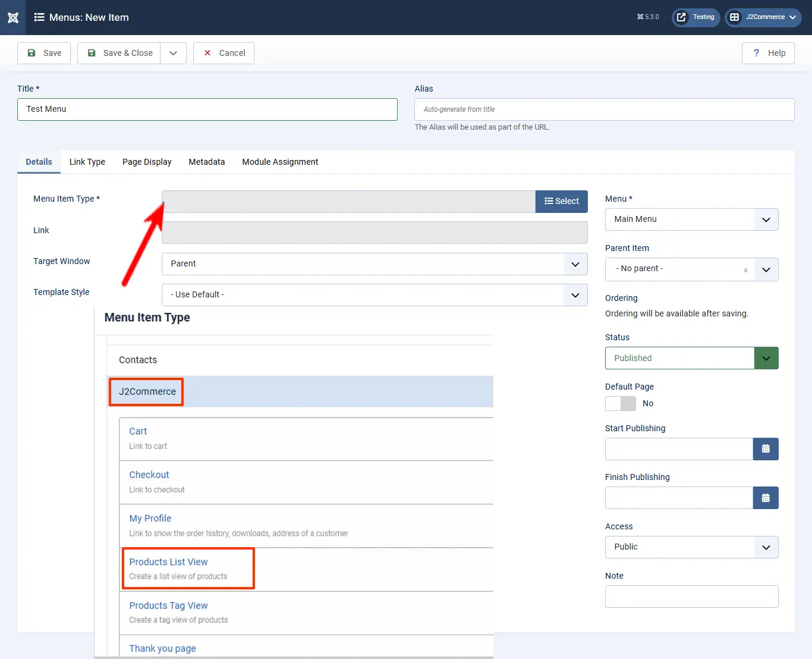Collapse the J2Commerce menu item type group
Image resolution: width=812 pixels, height=659 pixels.
tap(300, 392)
